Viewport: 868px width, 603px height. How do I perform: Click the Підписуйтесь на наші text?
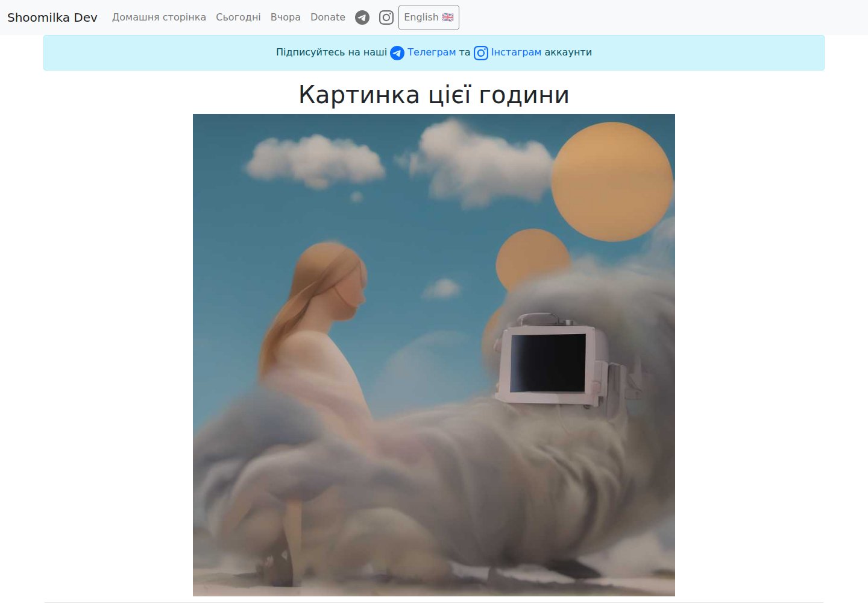click(332, 52)
